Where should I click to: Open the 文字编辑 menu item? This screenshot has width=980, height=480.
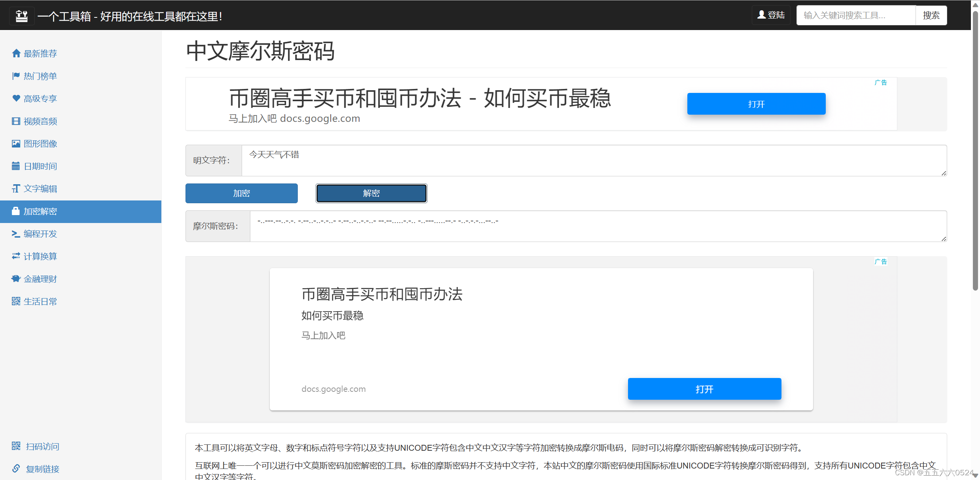tap(40, 189)
